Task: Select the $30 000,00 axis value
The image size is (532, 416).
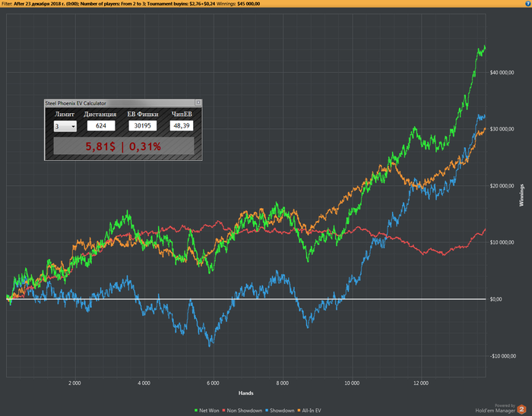Action: point(502,129)
